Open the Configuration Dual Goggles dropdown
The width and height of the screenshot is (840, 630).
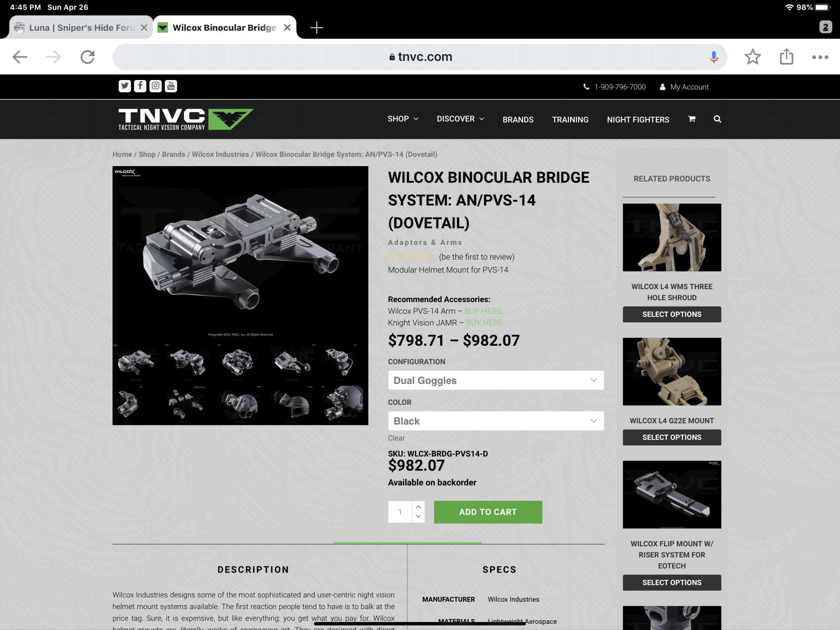pyautogui.click(x=496, y=380)
